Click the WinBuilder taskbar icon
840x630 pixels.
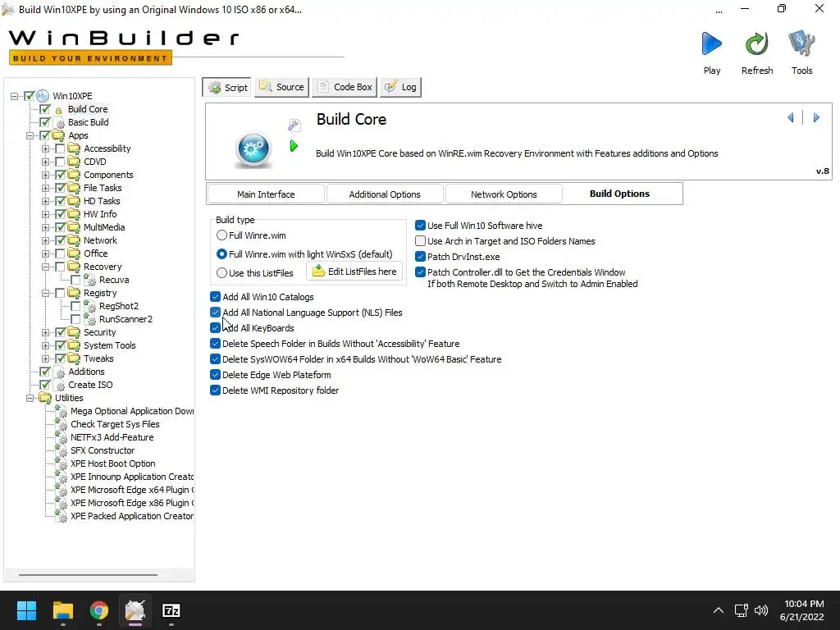pos(135,610)
